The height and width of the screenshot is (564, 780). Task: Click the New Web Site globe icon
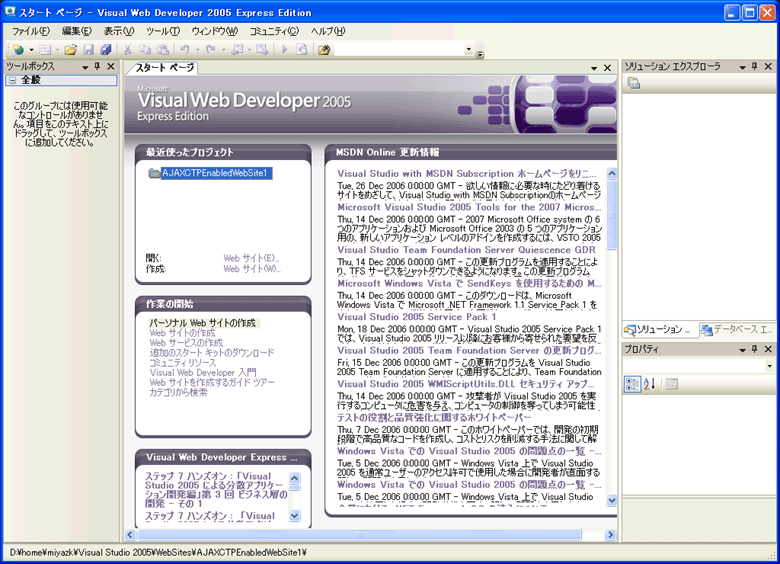(18, 49)
